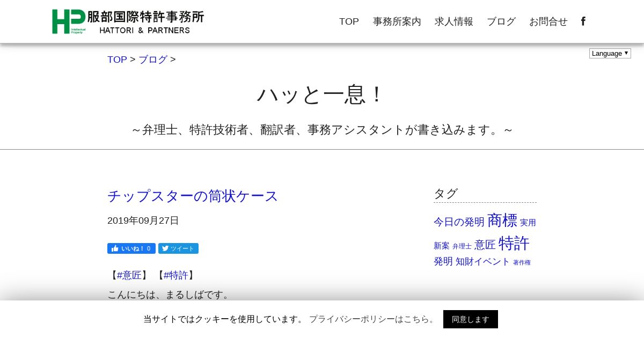Image resolution: width=644 pixels, height=338 pixels.
Task: Open ブログ in the navigation menu
Action: coord(501,21)
